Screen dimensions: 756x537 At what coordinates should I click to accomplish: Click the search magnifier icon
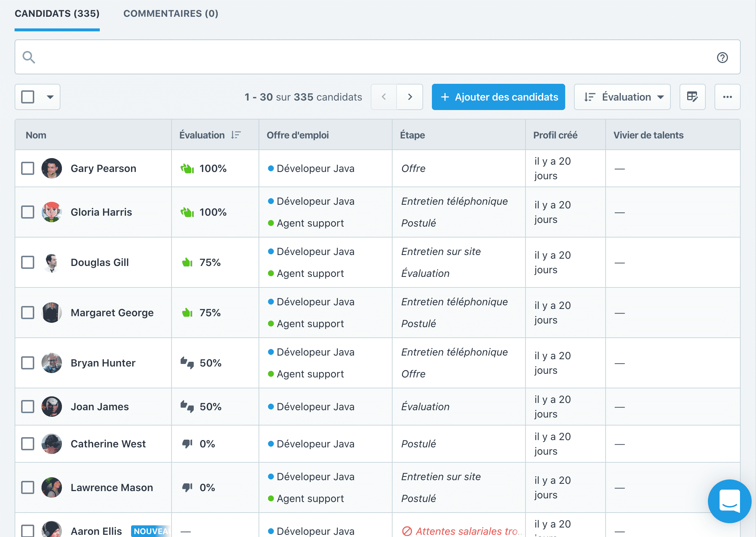(x=29, y=57)
